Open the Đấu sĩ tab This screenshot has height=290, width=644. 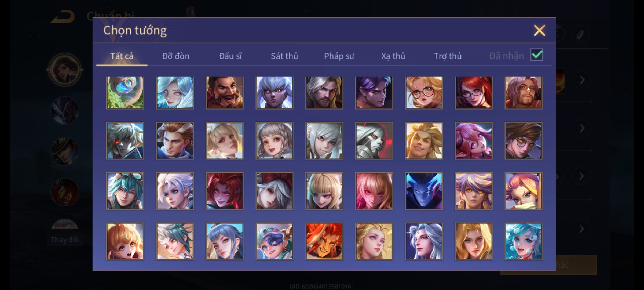coord(230,56)
